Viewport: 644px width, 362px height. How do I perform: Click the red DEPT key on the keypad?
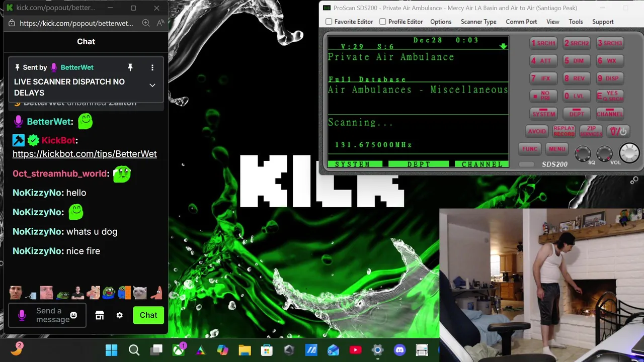point(577,114)
